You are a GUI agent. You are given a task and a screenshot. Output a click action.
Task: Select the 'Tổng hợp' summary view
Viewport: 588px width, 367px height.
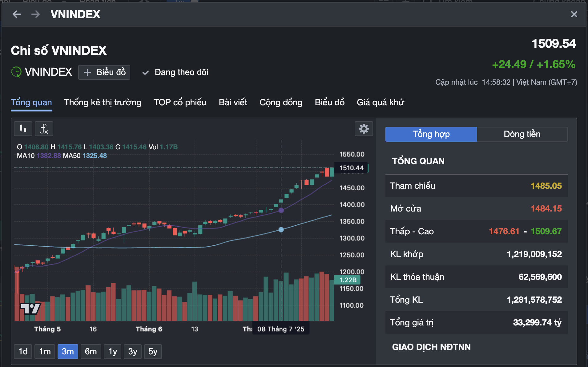[x=431, y=134]
